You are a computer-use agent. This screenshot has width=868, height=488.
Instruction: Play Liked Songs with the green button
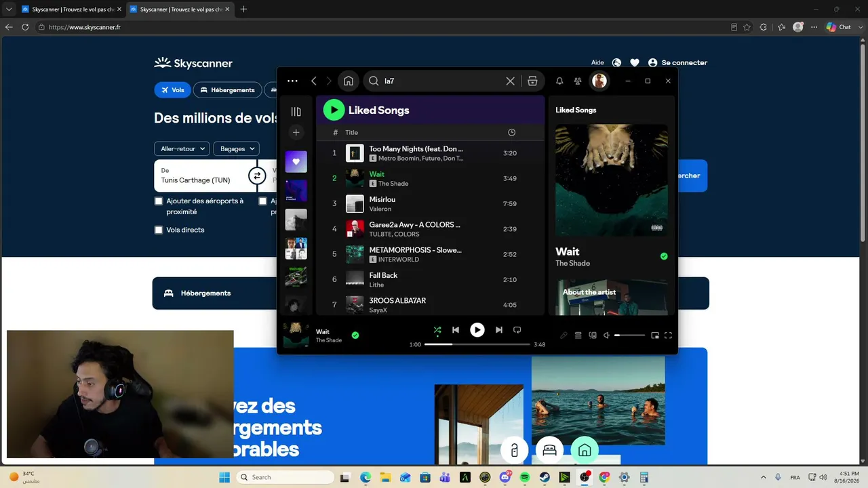pos(334,110)
